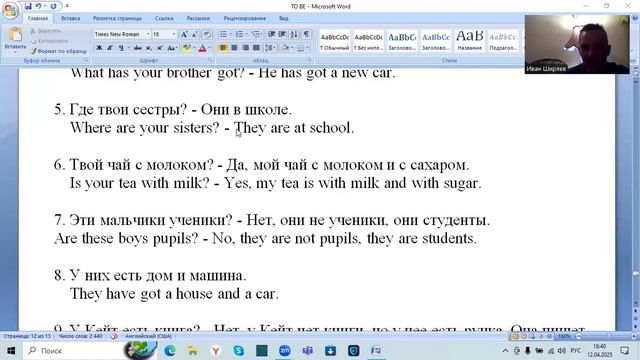
Task: Open the Windows Start menu
Action: tap(11, 351)
